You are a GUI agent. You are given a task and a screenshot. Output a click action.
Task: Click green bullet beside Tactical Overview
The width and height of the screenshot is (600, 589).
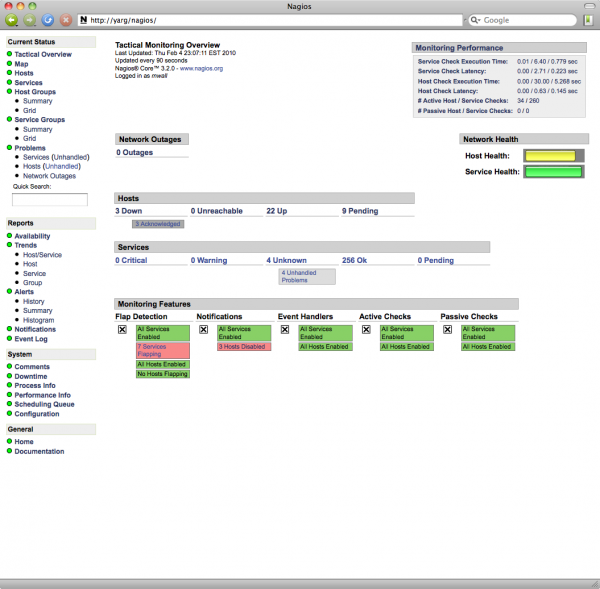click(x=9, y=54)
